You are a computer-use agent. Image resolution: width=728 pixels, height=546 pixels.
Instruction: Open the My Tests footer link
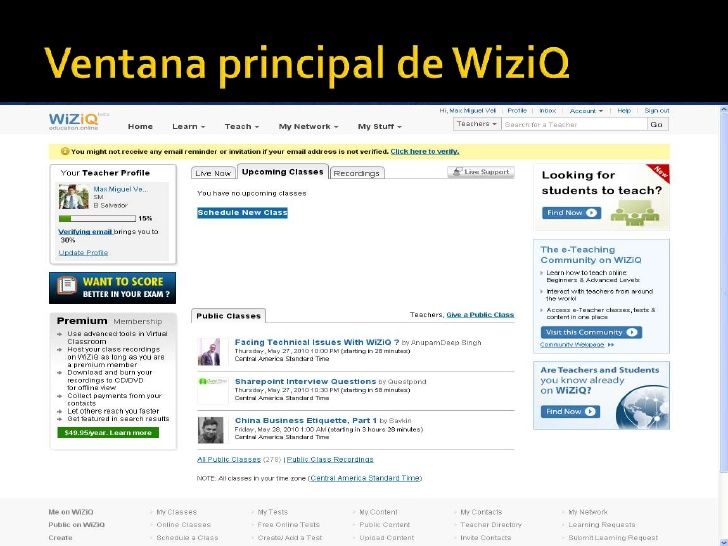click(273, 512)
